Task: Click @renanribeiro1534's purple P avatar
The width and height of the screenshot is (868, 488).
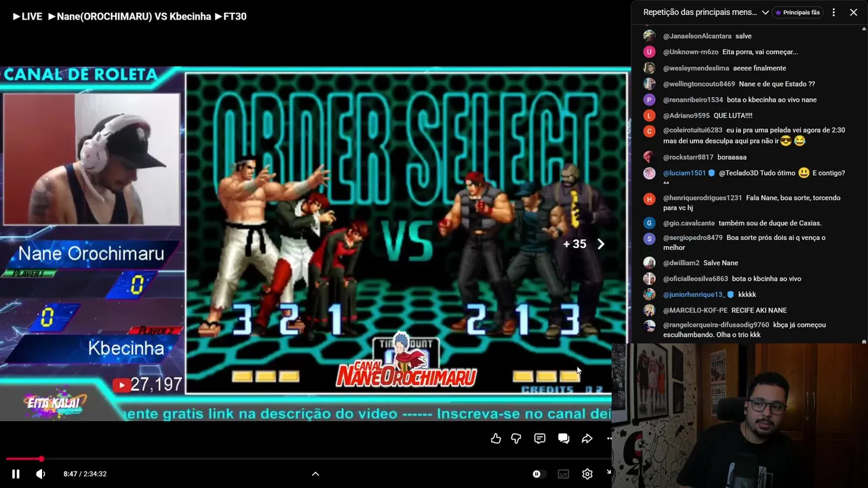Action: (649, 100)
